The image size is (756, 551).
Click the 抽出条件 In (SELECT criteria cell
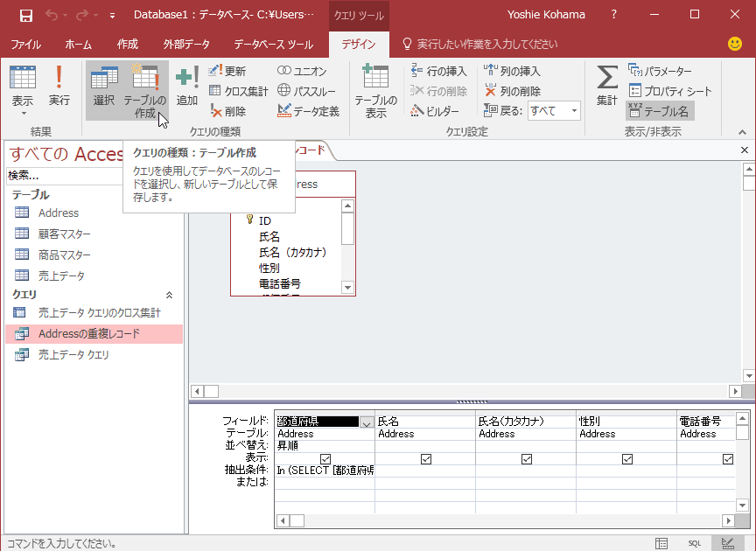[x=325, y=470]
